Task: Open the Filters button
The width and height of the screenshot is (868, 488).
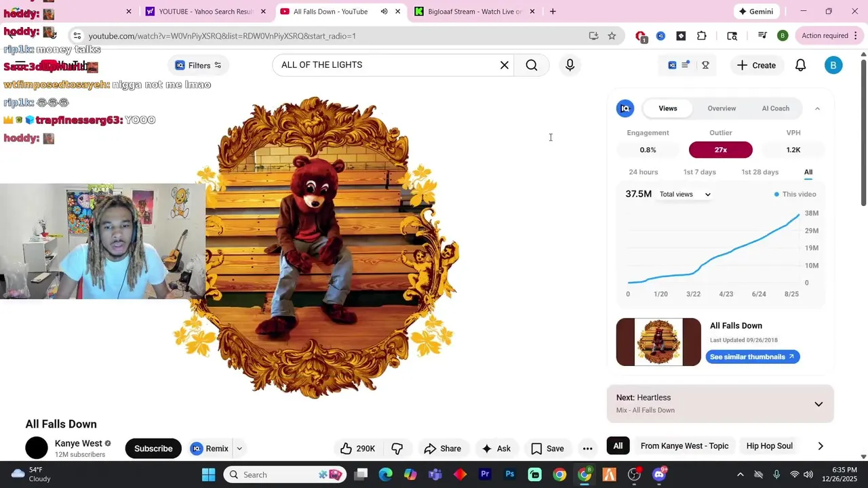Action: pos(198,65)
